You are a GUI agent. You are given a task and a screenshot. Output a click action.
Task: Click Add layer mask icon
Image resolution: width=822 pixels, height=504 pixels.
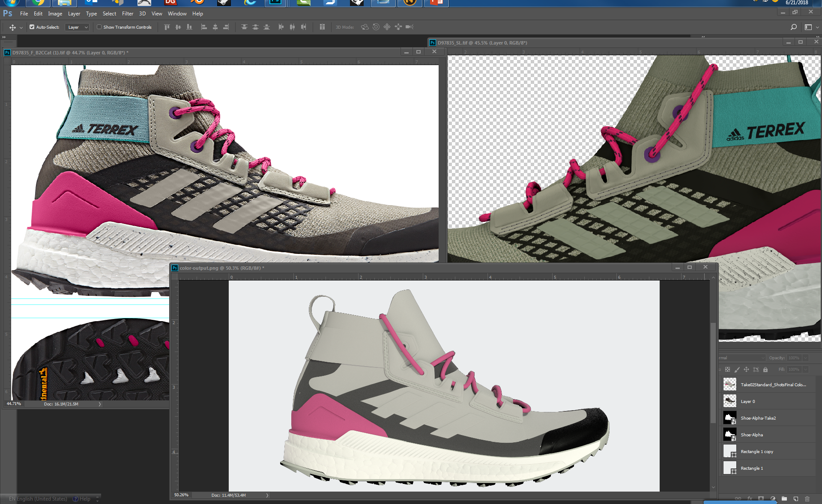click(x=761, y=499)
